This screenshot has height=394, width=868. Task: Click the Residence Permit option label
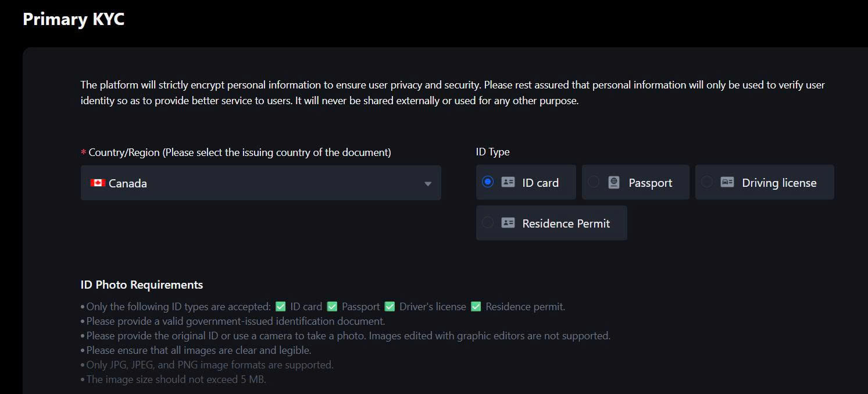click(566, 223)
